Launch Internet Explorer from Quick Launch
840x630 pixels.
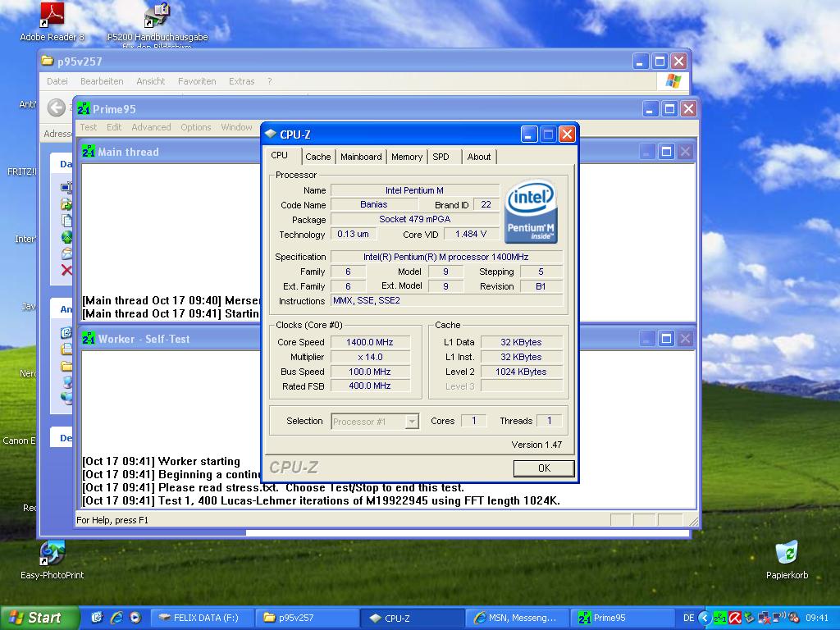[116, 618]
